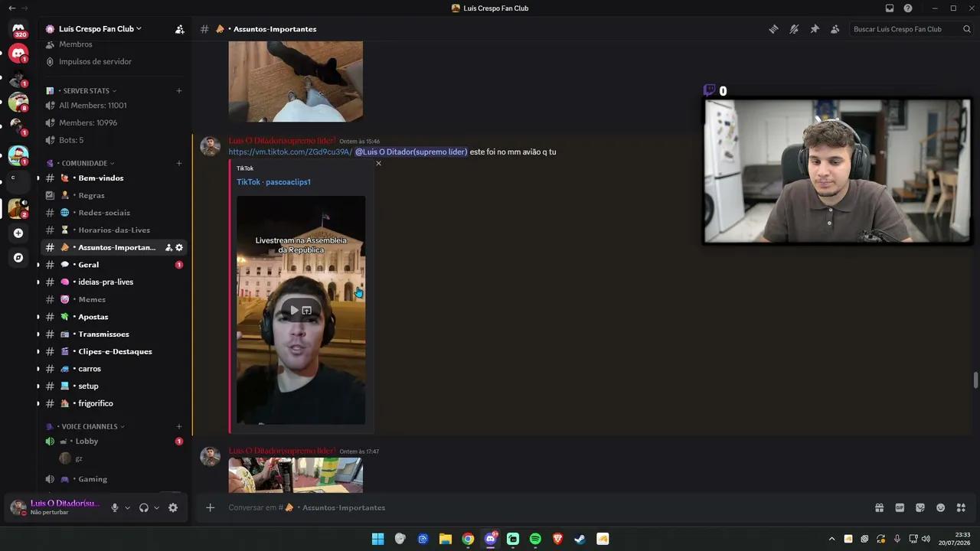This screenshot has height=551, width=980.
Task: Open the sticker picker
Action: coord(920,507)
